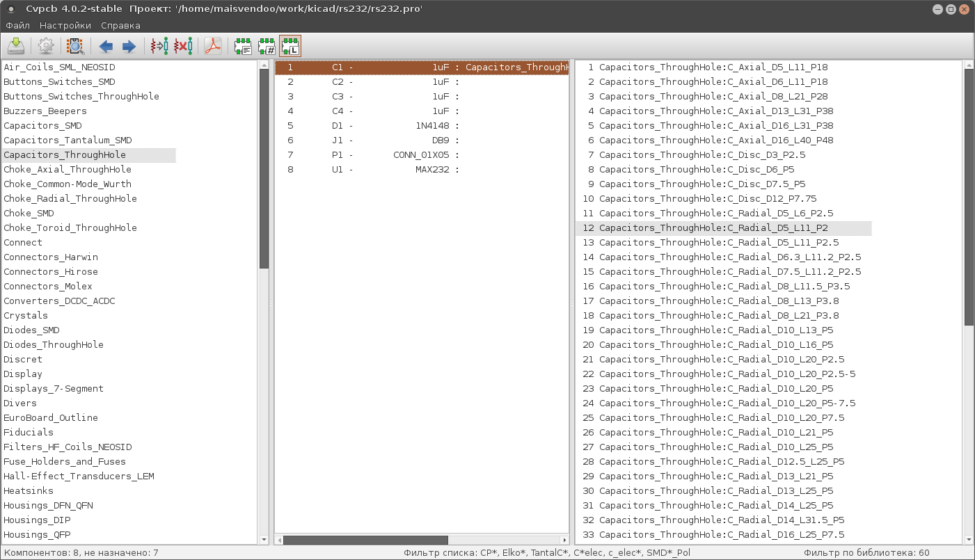Open the Файл menu
Image resolution: width=975 pixels, height=560 pixels.
(x=17, y=25)
